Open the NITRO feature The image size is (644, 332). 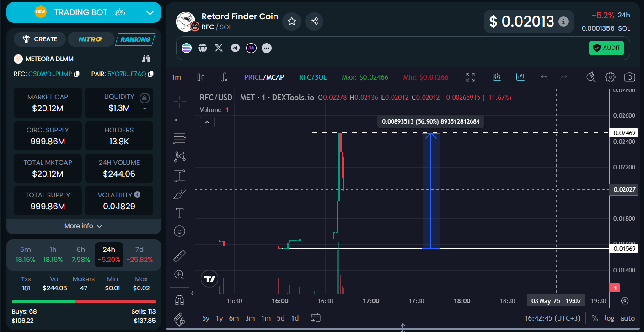tap(91, 39)
